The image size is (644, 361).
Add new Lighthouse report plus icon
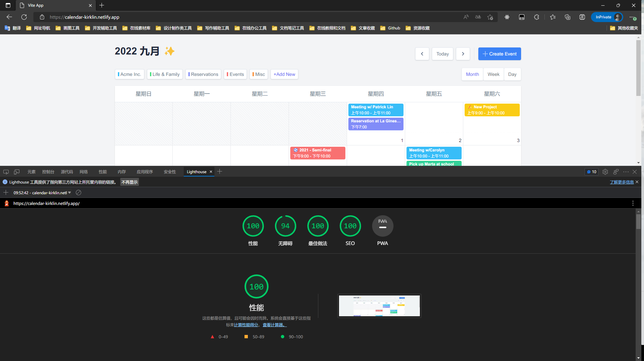(6, 193)
